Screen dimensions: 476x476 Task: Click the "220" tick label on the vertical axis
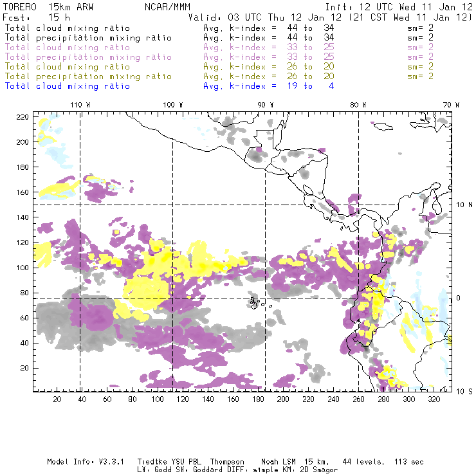[x=23, y=117]
